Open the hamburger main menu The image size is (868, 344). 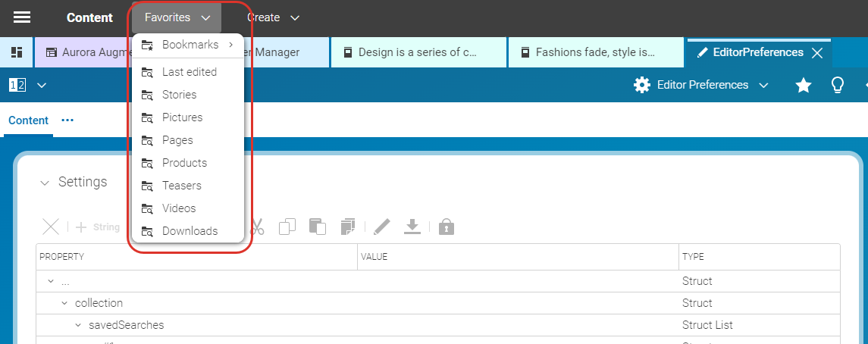(x=21, y=17)
